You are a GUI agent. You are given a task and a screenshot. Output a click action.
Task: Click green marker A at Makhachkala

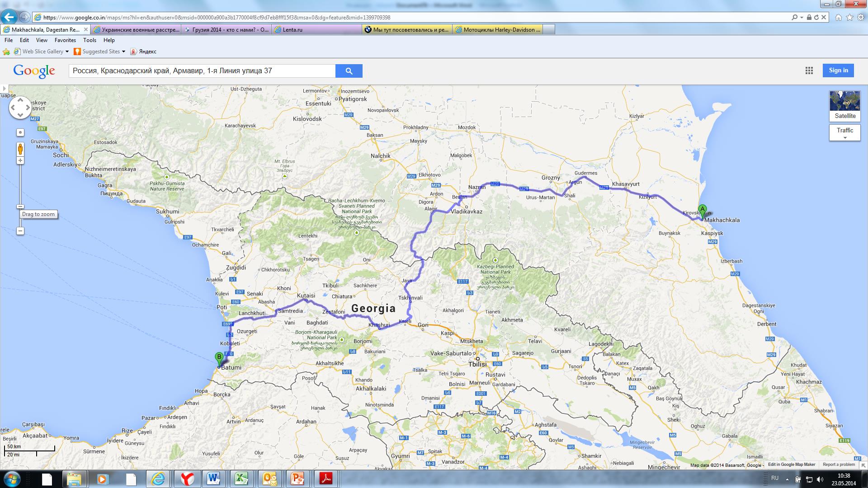coord(702,210)
